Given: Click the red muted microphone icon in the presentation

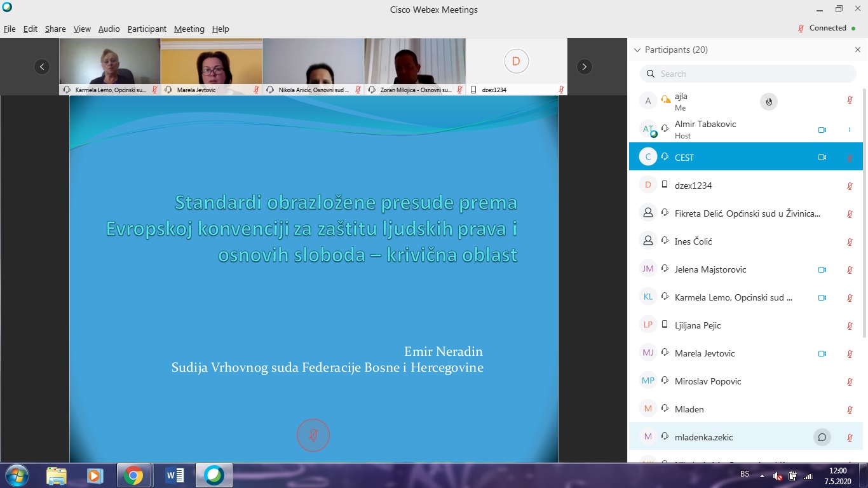Looking at the screenshot, I should pyautogui.click(x=313, y=435).
